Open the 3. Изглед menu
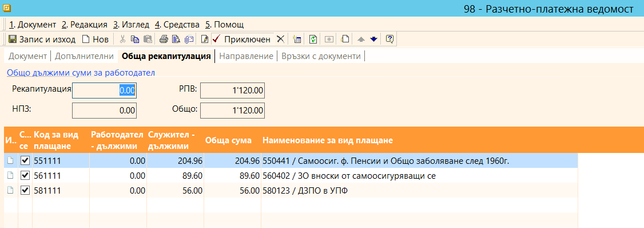 click(131, 24)
